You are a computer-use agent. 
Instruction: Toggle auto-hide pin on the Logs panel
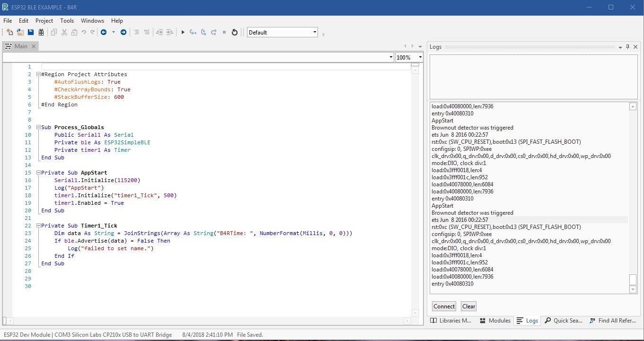[x=628, y=47]
